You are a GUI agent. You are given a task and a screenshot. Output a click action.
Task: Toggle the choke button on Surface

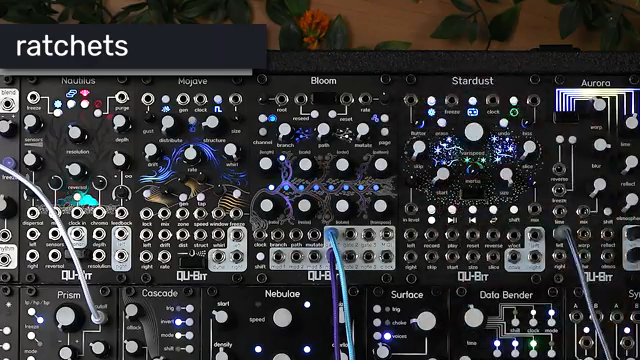point(377,322)
